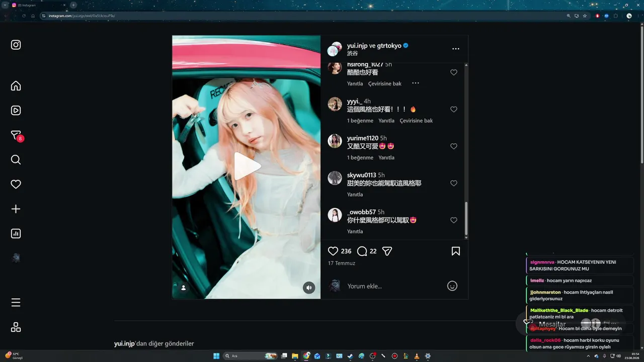The image size is (644, 362).
Task: Open _owobb57's profile picture
Action: tap(335, 215)
